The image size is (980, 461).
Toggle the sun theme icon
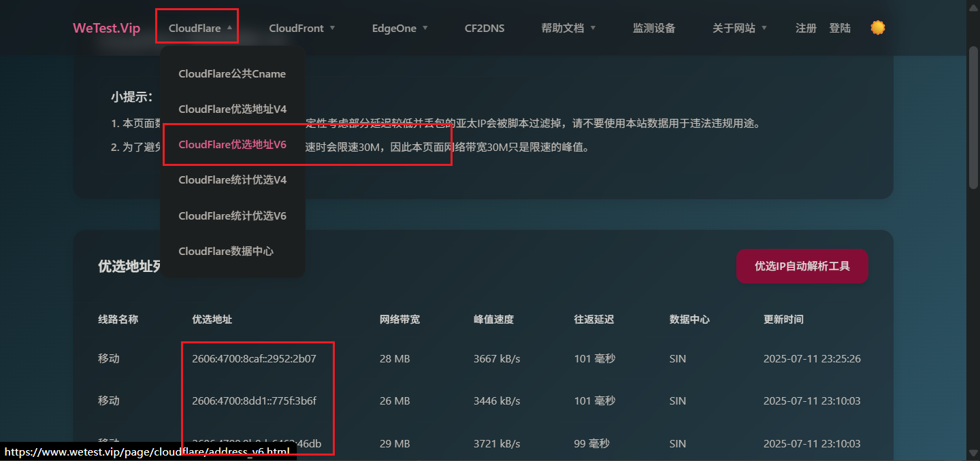[878, 28]
